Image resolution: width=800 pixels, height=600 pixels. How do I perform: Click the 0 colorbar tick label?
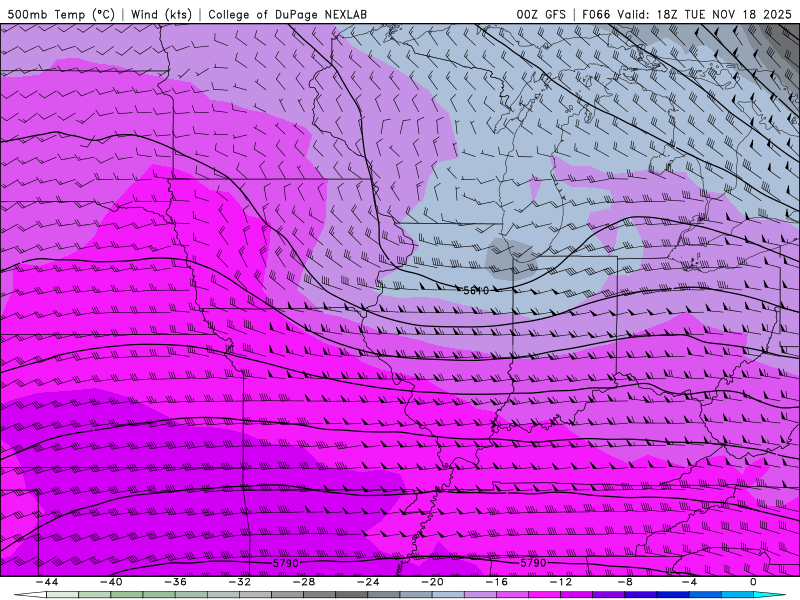(753, 582)
